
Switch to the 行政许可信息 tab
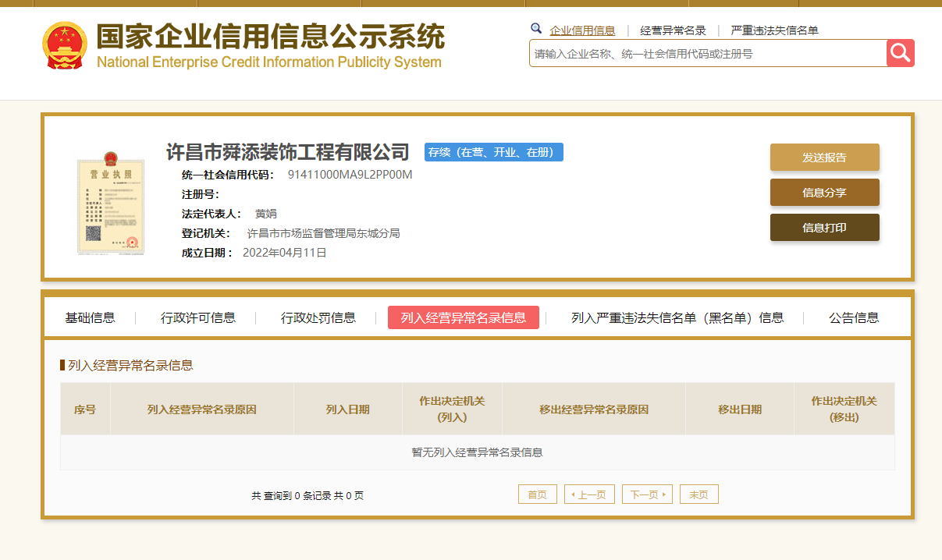pyautogui.click(x=198, y=317)
